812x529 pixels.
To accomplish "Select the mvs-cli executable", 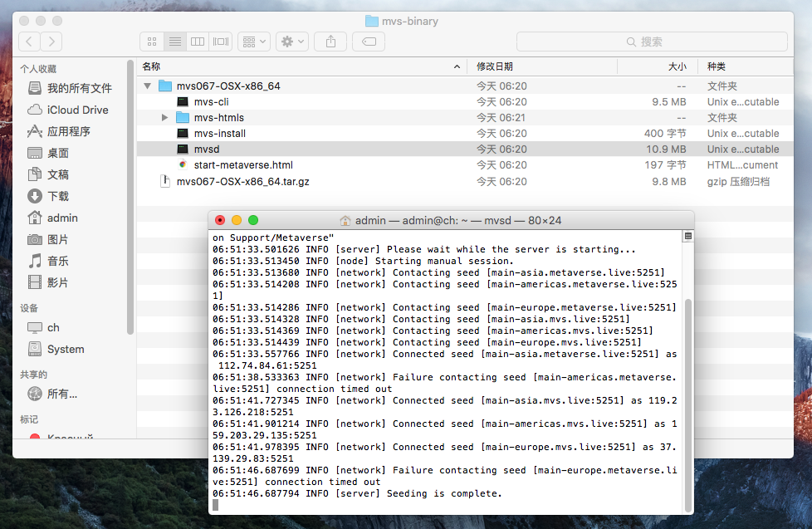I will coord(465,102).
